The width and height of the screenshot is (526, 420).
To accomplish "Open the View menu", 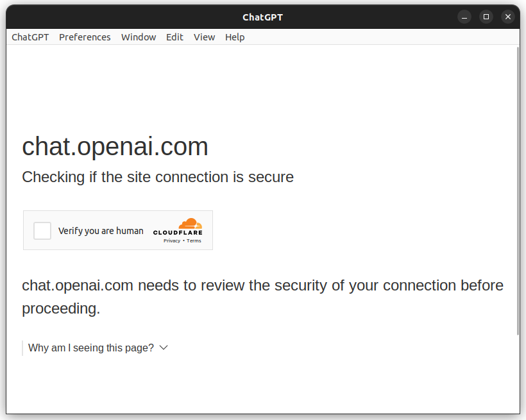I will pos(204,37).
